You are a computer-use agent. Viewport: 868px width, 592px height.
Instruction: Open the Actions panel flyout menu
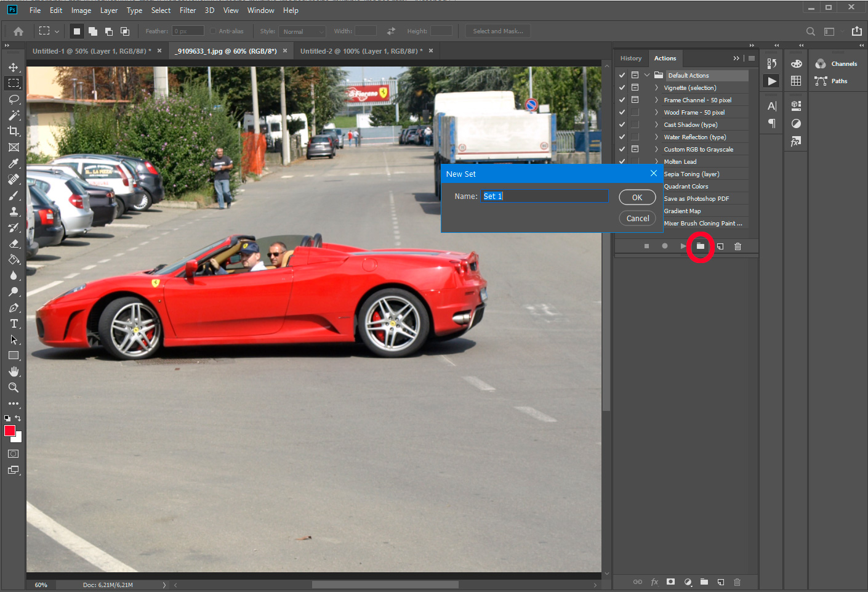coord(752,58)
